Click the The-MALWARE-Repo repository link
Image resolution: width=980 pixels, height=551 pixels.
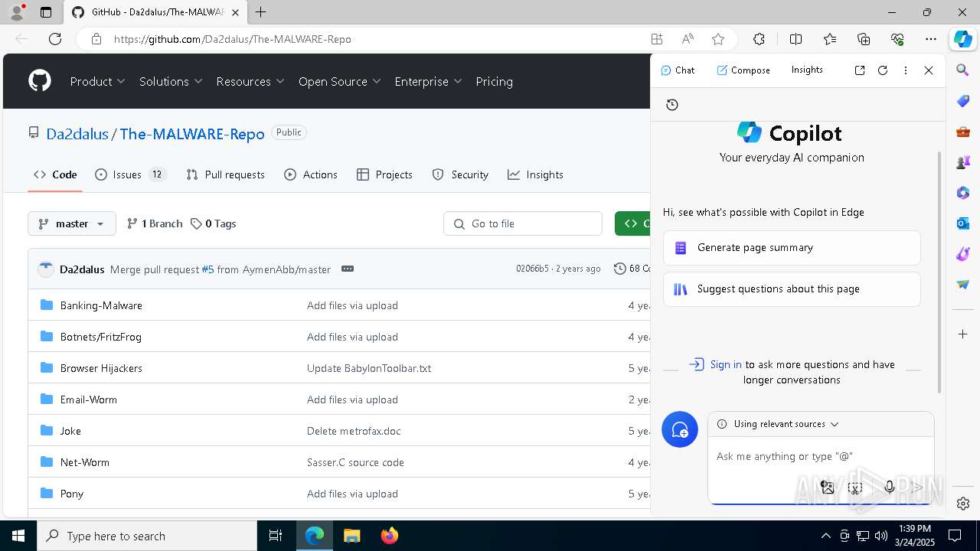point(192,134)
